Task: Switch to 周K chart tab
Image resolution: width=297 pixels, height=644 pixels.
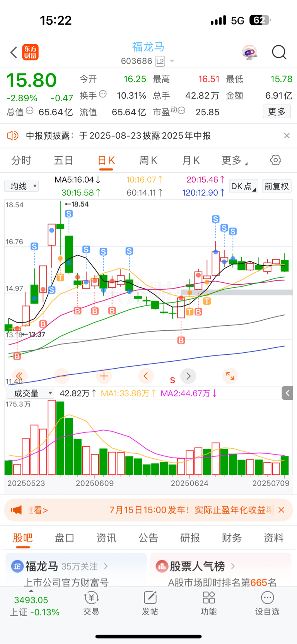Action: coord(148,160)
